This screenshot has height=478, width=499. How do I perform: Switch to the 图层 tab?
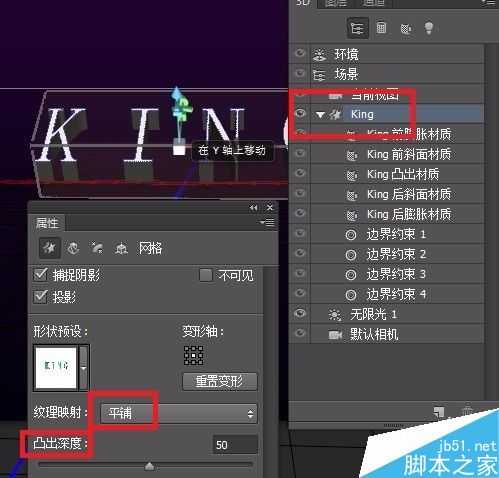click(x=336, y=3)
